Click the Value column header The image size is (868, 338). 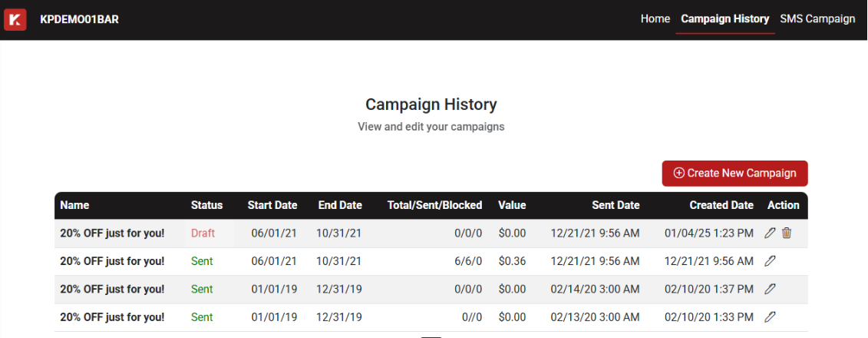pyautogui.click(x=512, y=205)
